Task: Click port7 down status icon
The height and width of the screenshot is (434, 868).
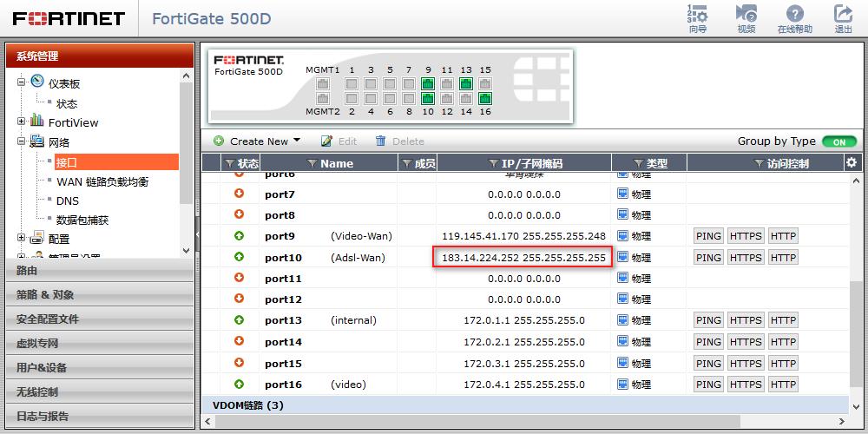Action: (x=240, y=194)
